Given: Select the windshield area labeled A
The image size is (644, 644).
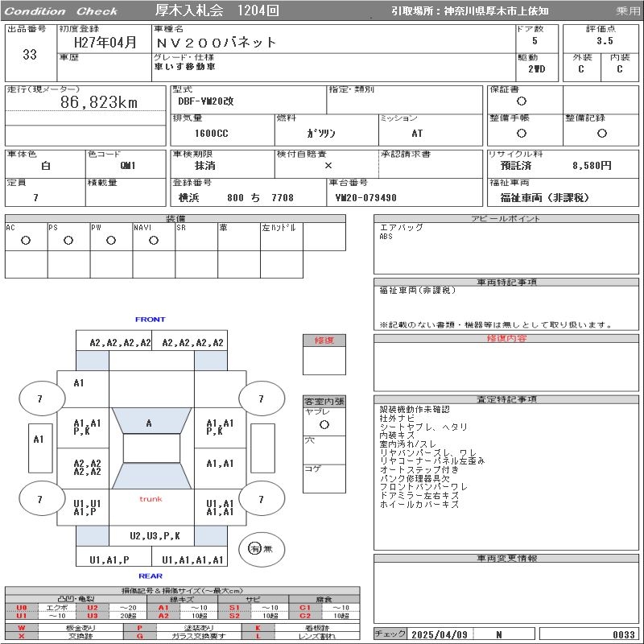Looking at the screenshot, I should (x=150, y=423).
